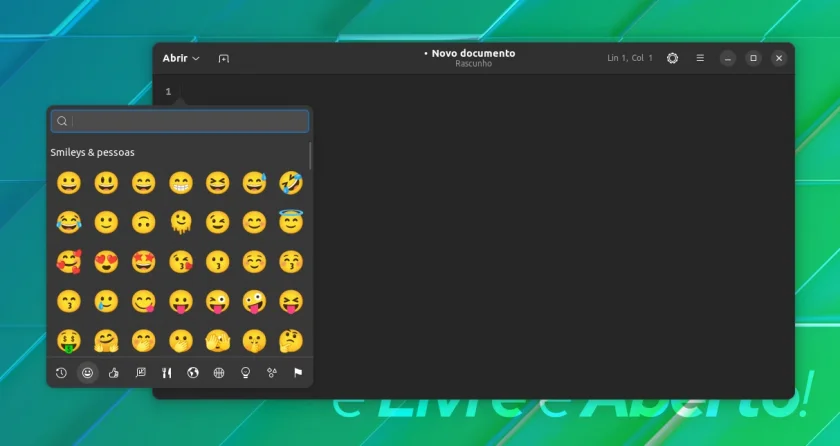This screenshot has height=446, width=840.
Task: Insert the face blowing a kiss emoji
Action: pyautogui.click(x=181, y=262)
